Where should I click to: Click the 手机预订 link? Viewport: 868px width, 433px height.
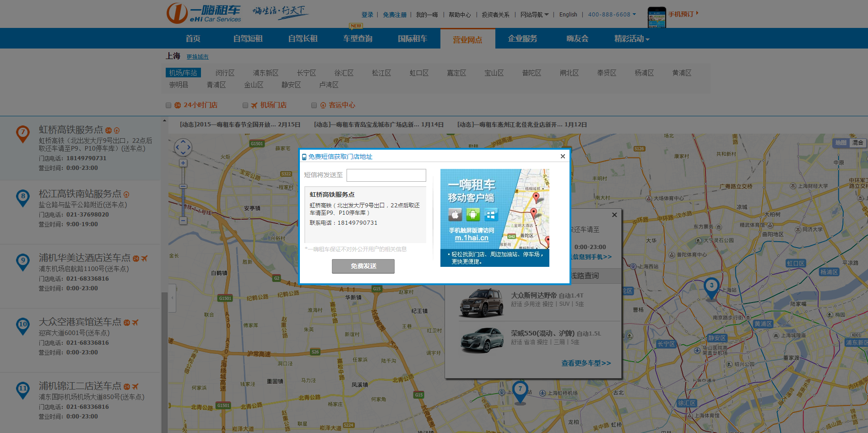pyautogui.click(x=681, y=14)
